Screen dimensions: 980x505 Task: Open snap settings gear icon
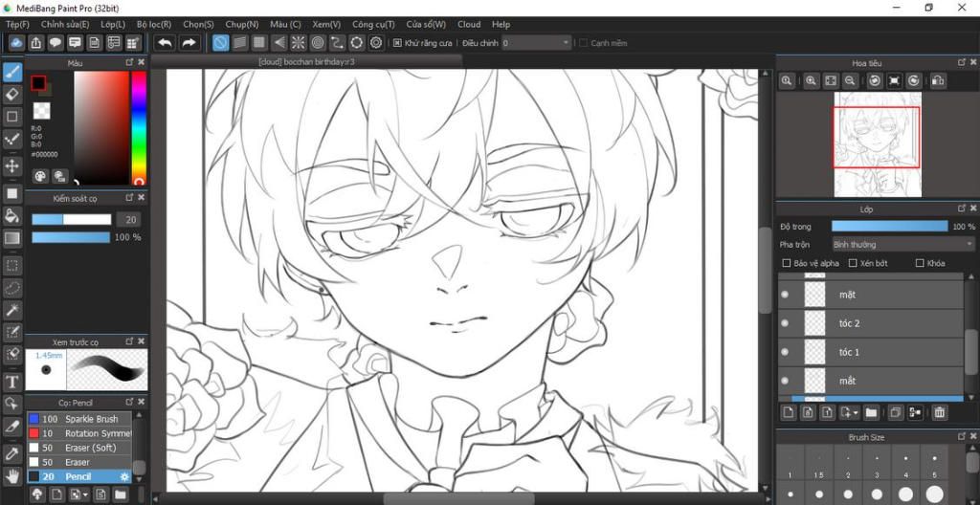coord(375,43)
